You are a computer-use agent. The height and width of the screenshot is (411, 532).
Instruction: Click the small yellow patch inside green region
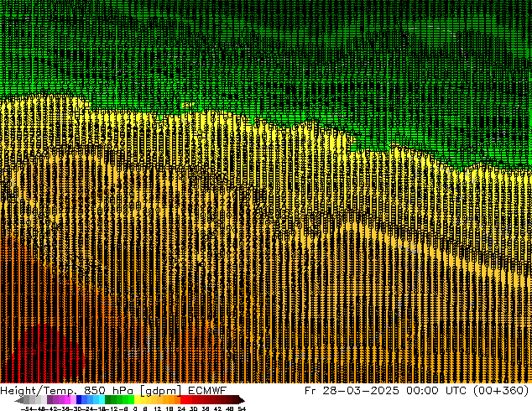pos(187,106)
